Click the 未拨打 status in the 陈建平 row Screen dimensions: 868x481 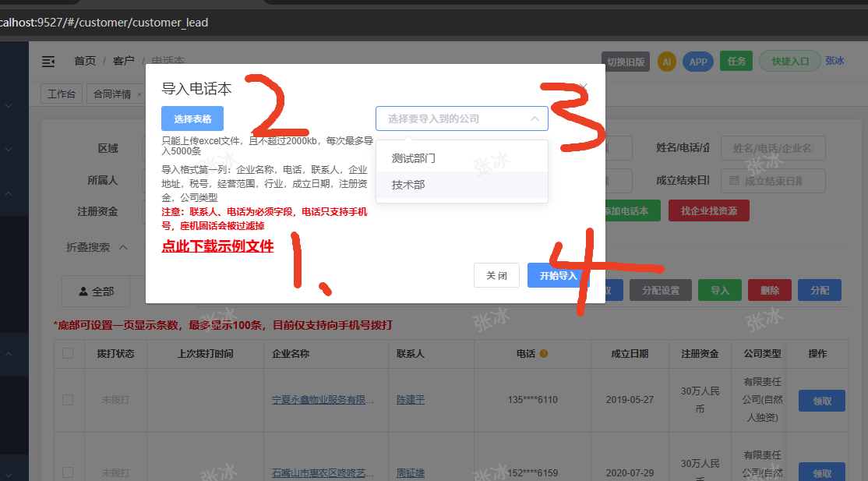coord(115,400)
